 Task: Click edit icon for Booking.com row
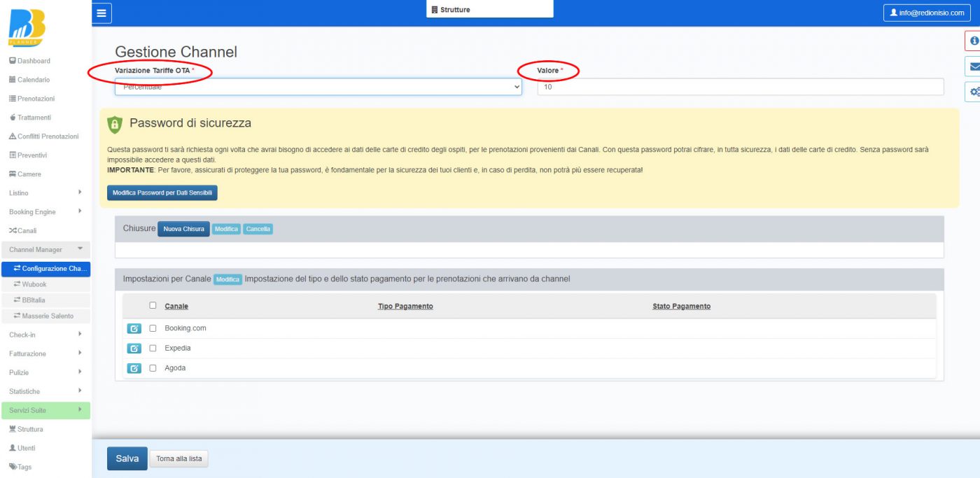click(x=134, y=328)
